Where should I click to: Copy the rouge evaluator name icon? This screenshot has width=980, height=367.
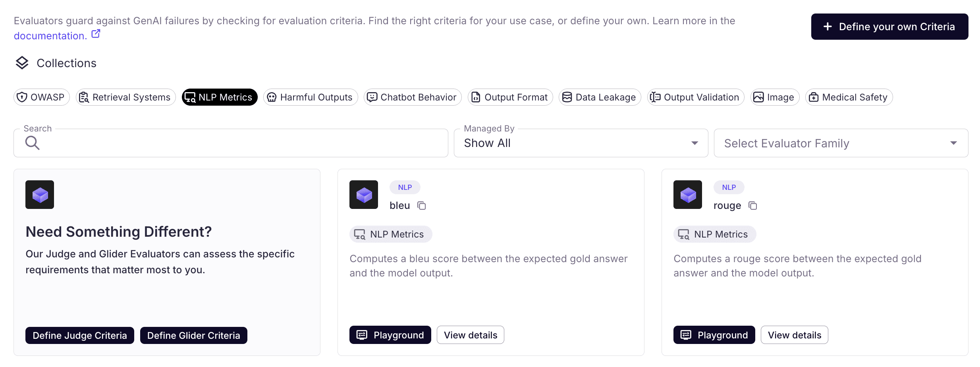tap(752, 206)
